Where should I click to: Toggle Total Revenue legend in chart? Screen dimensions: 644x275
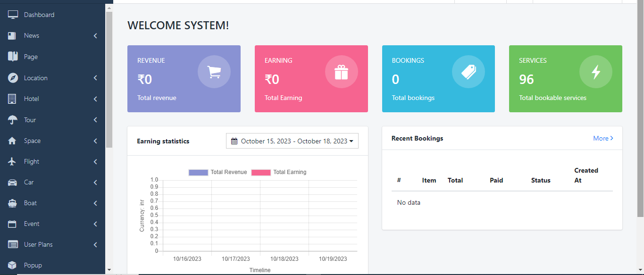[218, 172]
